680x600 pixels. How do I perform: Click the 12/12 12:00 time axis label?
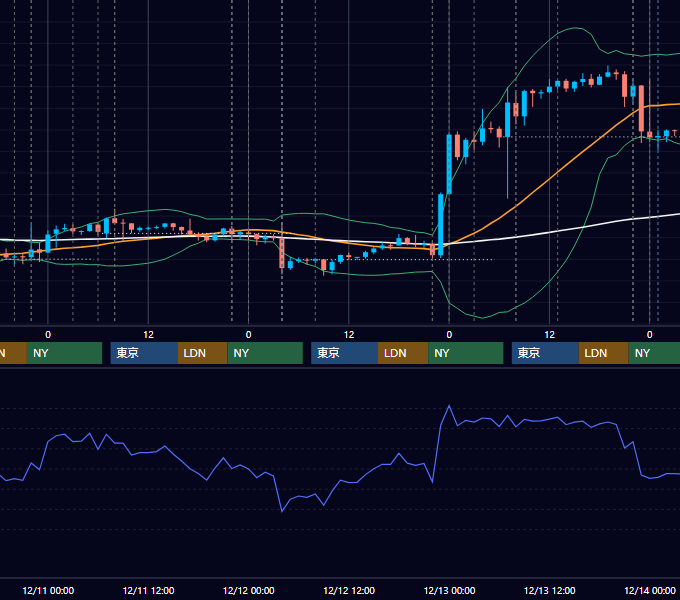coord(349,590)
